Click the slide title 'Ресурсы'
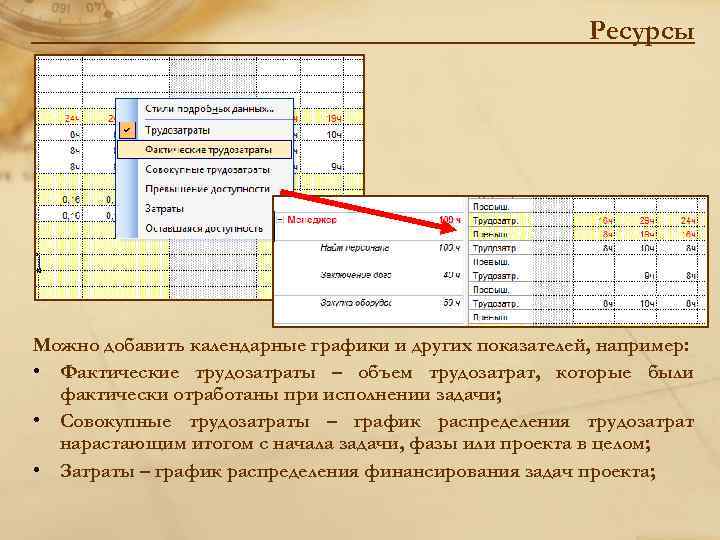 click(641, 30)
